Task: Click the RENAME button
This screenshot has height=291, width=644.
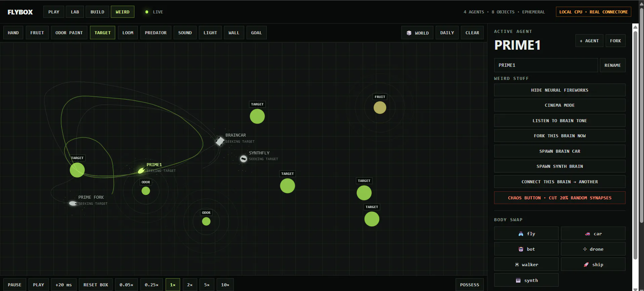Action: point(613,65)
